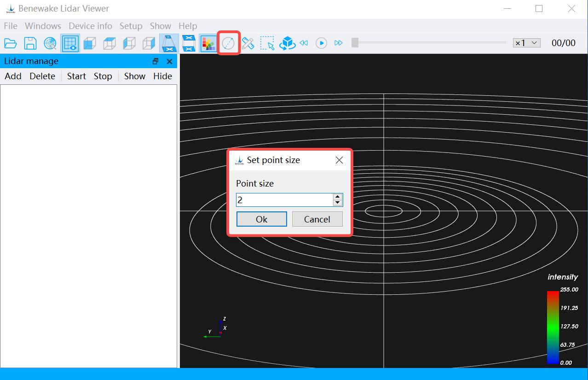
Task: Click Stop in Lidar manage panel
Action: click(103, 76)
